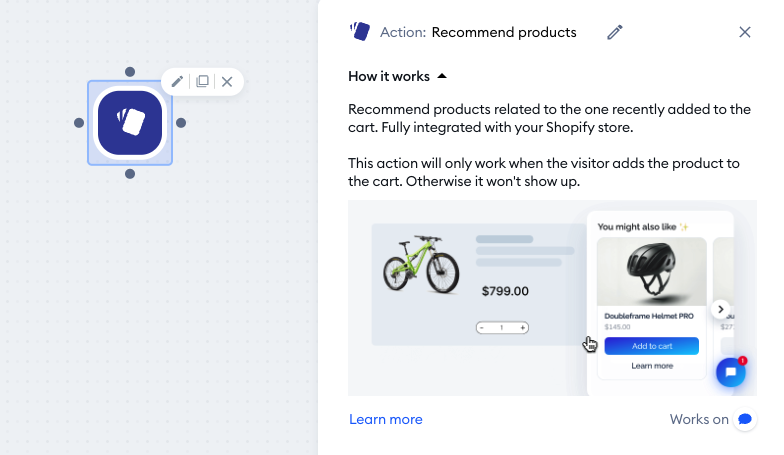Click the top connector dot of node
Screen dimensions: 784x455
click(x=130, y=72)
